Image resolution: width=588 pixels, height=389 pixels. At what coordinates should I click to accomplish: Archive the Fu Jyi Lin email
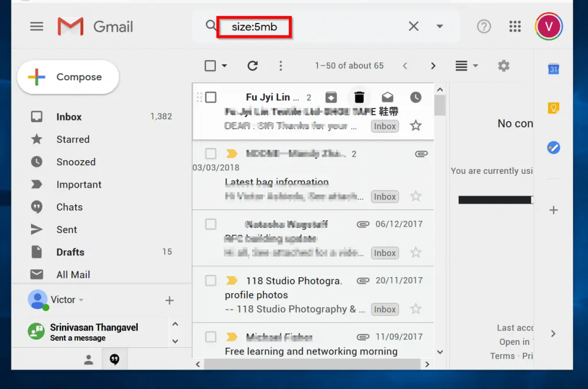tap(331, 97)
